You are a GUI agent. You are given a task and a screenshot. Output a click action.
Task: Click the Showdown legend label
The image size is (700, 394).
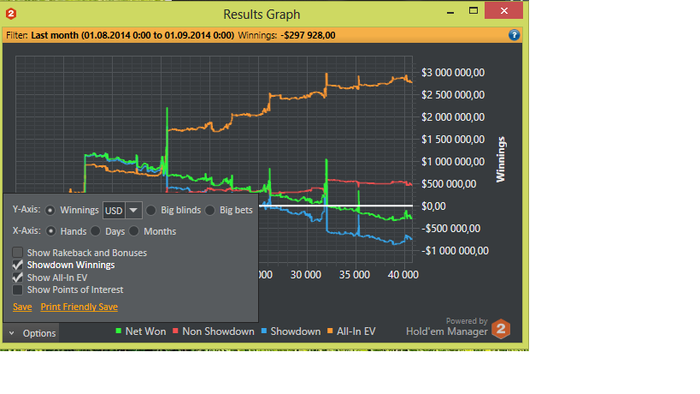pos(296,332)
